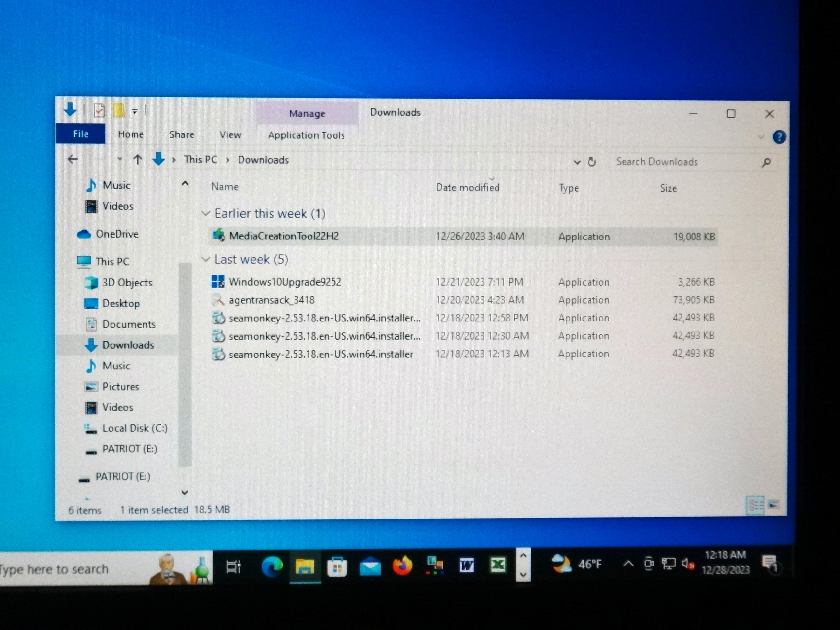Click the New Folder quick access icon
This screenshot has width=840, height=630.
pos(119,111)
